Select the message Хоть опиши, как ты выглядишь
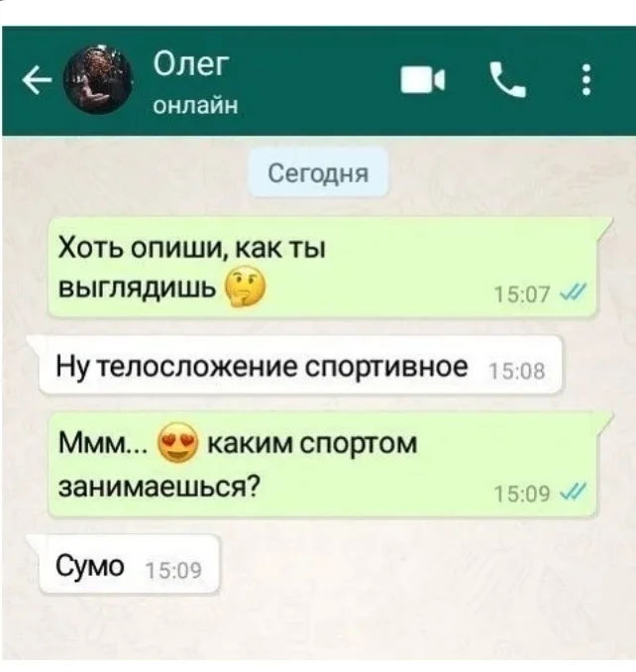636x672 pixels. [322, 267]
